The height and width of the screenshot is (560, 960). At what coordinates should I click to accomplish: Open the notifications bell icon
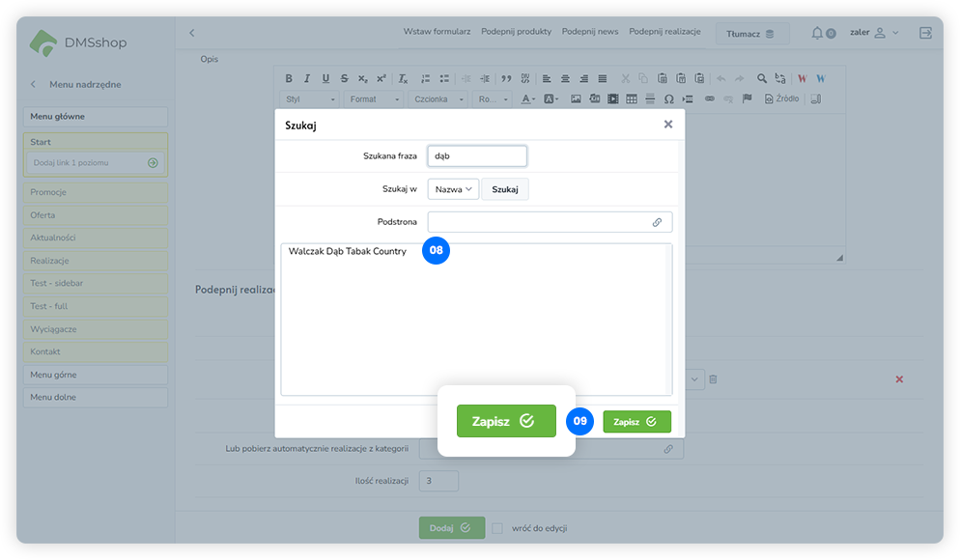pos(817,34)
